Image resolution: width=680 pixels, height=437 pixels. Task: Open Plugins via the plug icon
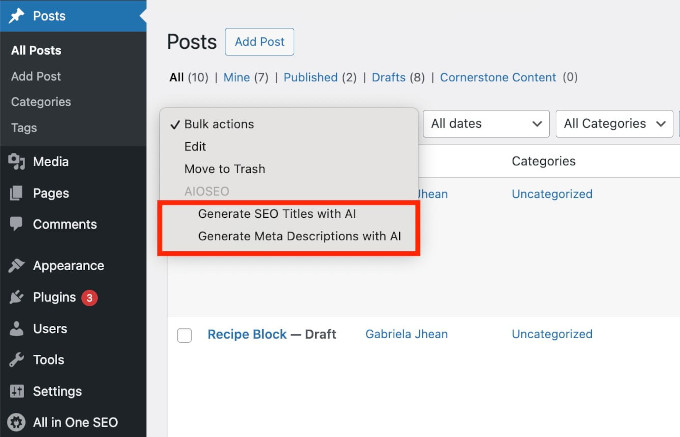(x=16, y=297)
